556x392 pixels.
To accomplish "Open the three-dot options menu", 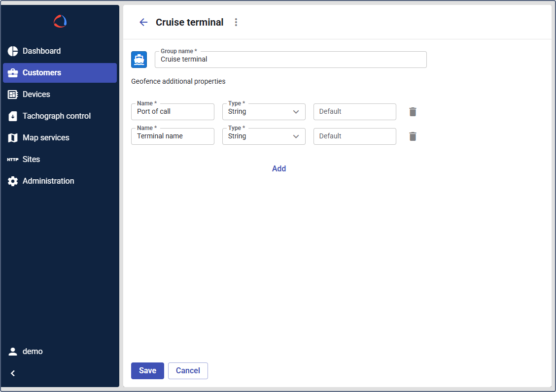I will click(x=236, y=22).
